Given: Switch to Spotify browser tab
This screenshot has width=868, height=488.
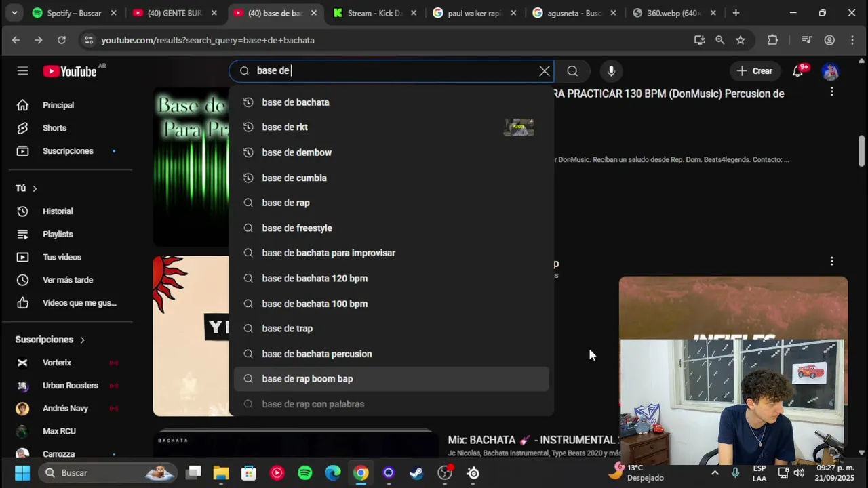Looking at the screenshot, I should click(x=75, y=13).
